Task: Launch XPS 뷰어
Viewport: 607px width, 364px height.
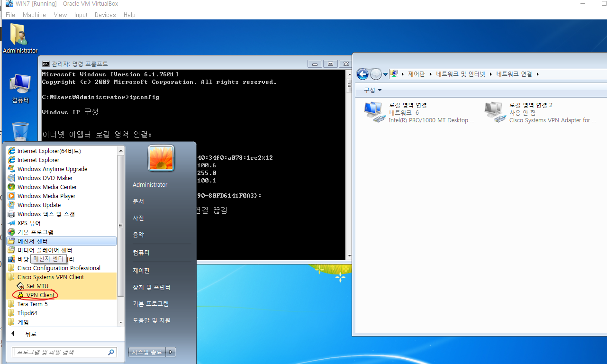Action: (29, 223)
